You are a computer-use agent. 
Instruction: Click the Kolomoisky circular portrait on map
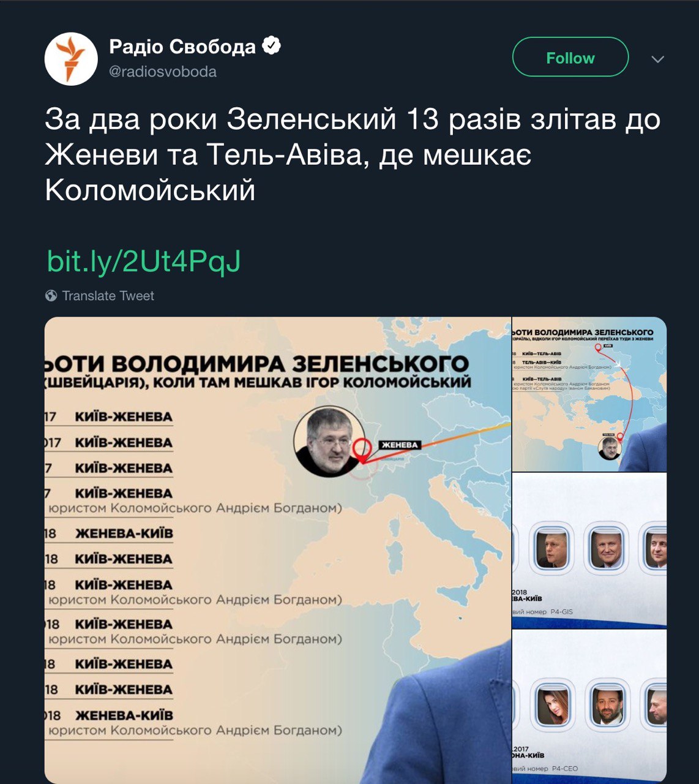coord(329,442)
